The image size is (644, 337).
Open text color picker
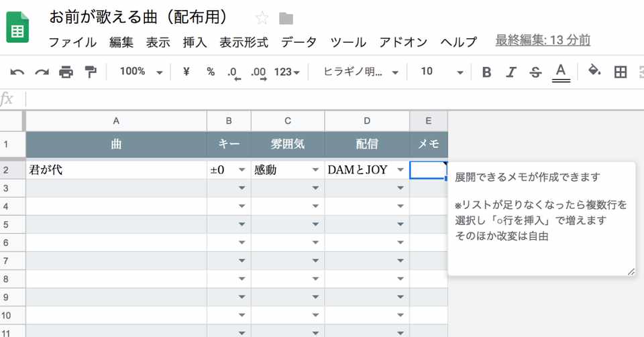pyautogui.click(x=561, y=73)
